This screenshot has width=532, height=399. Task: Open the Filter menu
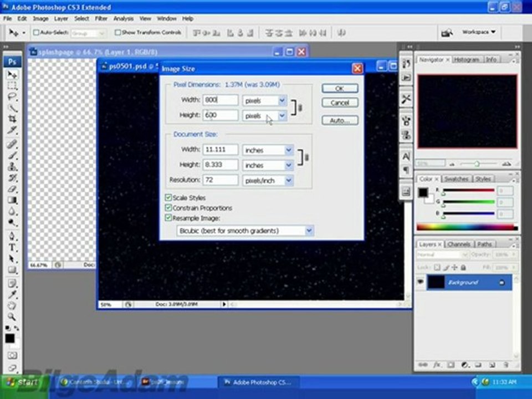[x=101, y=19]
